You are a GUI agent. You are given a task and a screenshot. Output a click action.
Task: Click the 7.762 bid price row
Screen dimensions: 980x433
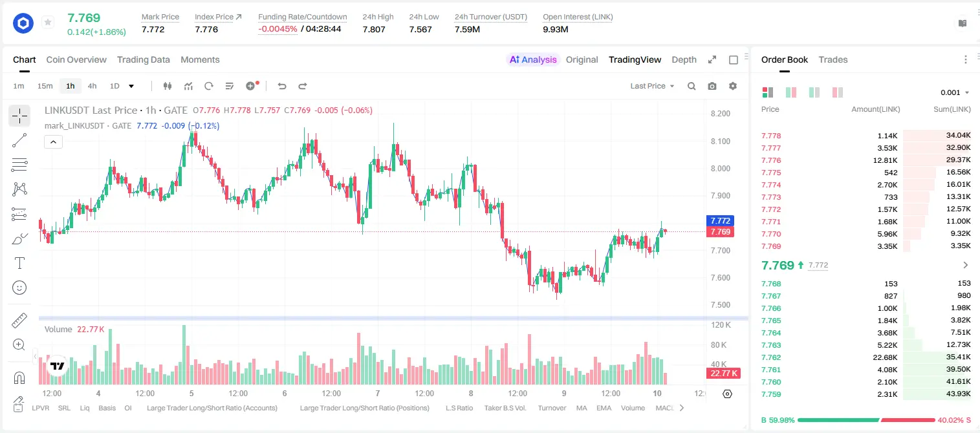[x=866, y=357]
